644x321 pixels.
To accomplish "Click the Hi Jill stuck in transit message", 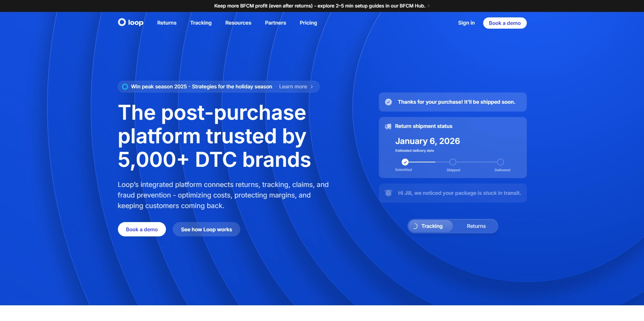I will pos(459,193).
